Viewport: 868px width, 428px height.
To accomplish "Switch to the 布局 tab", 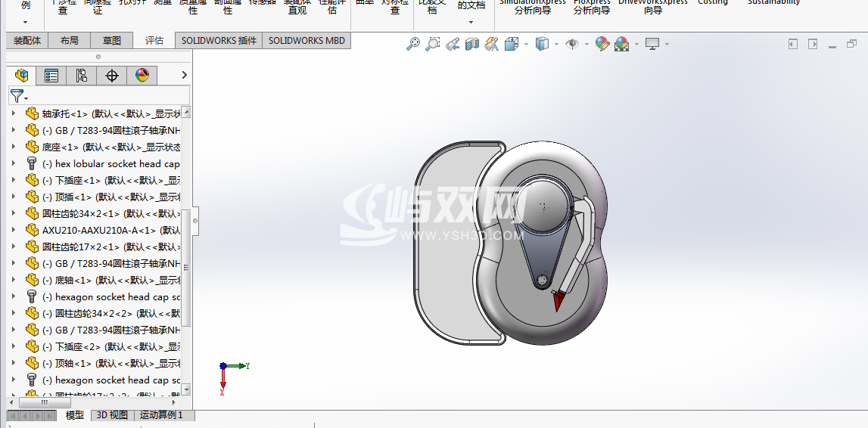I will (x=69, y=40).
